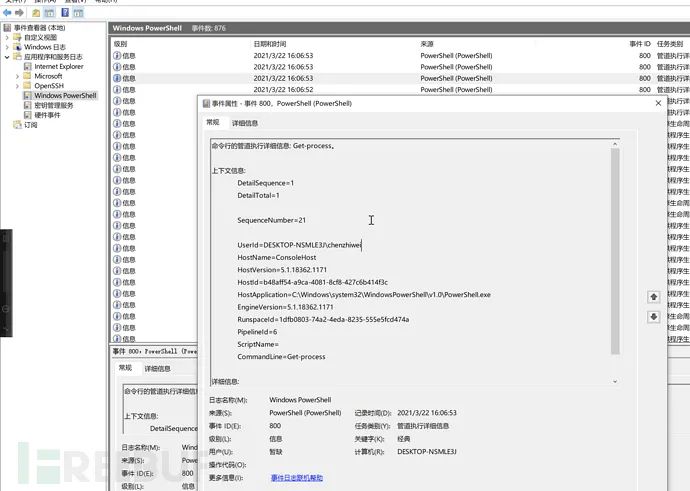
Task: Click 任务类别 value 管道执行详细信息 in dialog
Action: coord(423,426)
